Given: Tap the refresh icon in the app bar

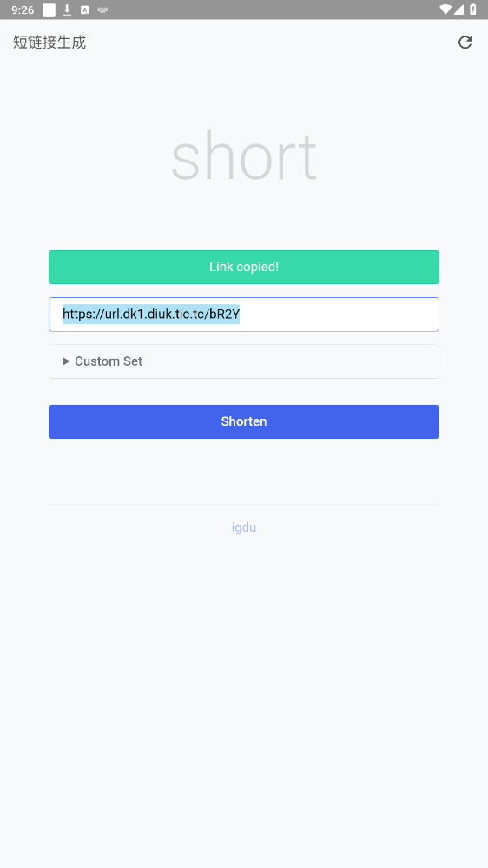Looking at the screenshot, I should point(465,42).
